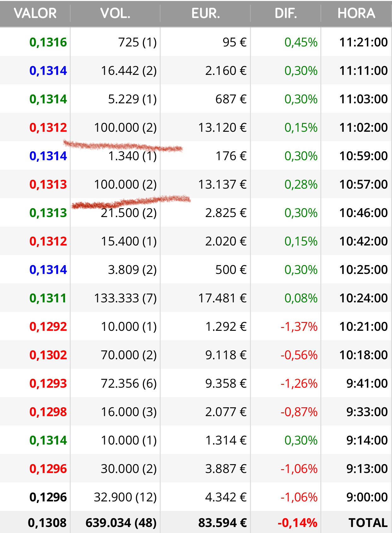The width and height of the screenshot is (392, 533).
Task: Select the 11:02:00 time cell
Action: point(363,127)
